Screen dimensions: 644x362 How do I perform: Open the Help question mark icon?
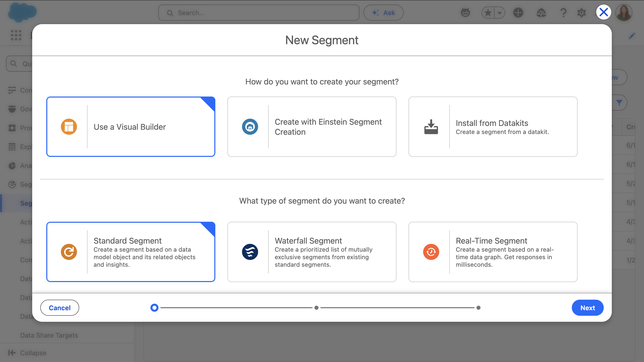563,13
